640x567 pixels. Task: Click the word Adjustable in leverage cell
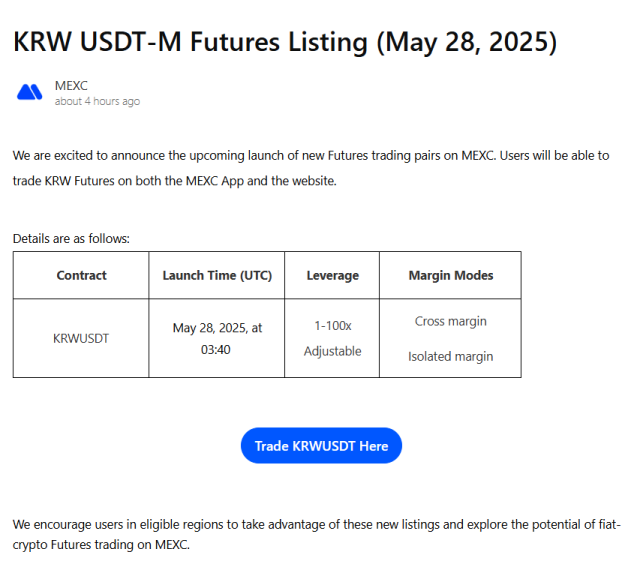[x=332, y=351]
